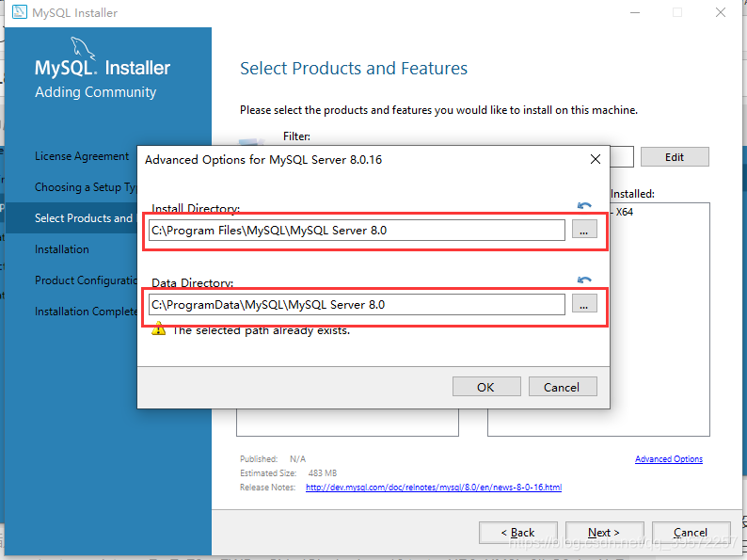Click the 'Estimated Size: 483 MB' text
The image size is (747, 560).
pyautogui.click(x=288, y=473)
